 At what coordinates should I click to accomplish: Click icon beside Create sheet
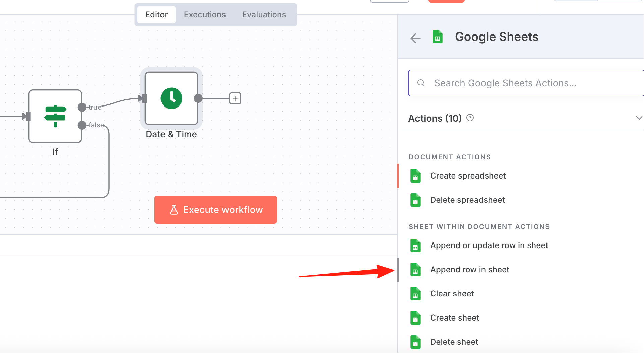click(x=415, y=318)
